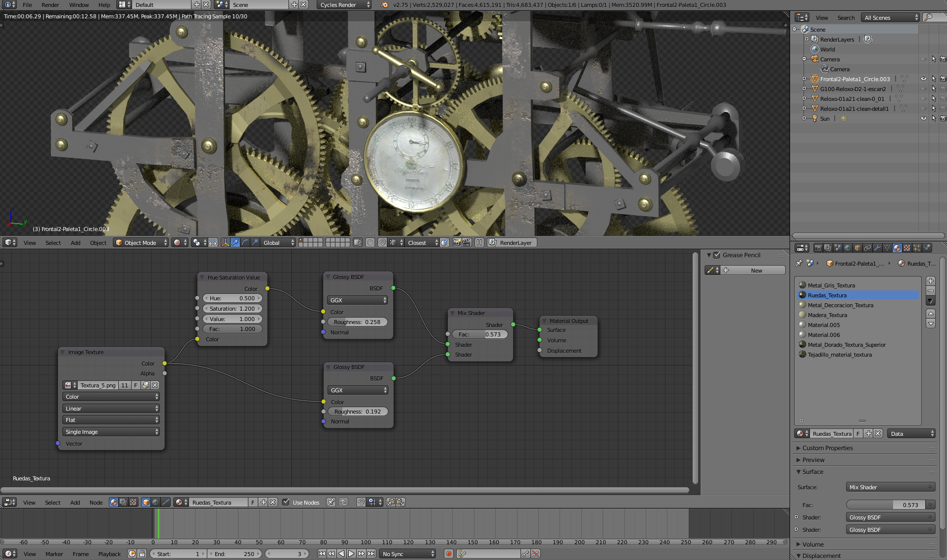
Task: Expand the Custom Properties panel
Action: pos(827,448)
